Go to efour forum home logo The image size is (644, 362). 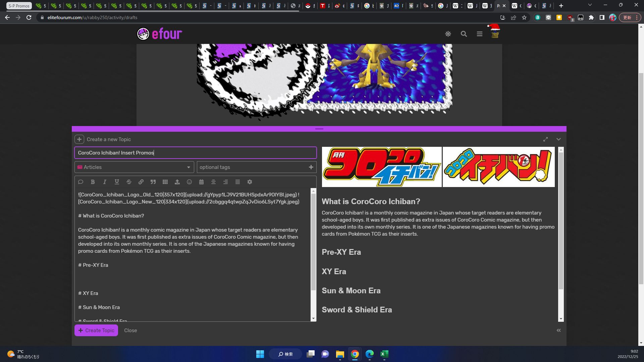(160, 34)
